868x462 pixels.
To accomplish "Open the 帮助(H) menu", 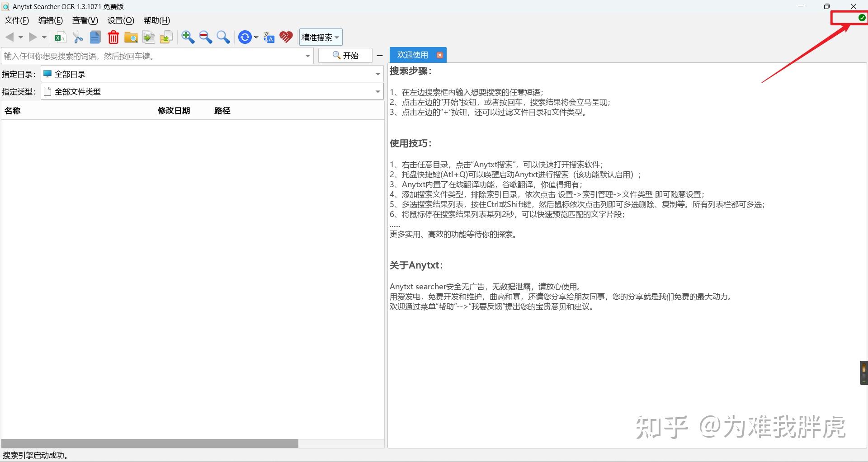I will point(156,20).
